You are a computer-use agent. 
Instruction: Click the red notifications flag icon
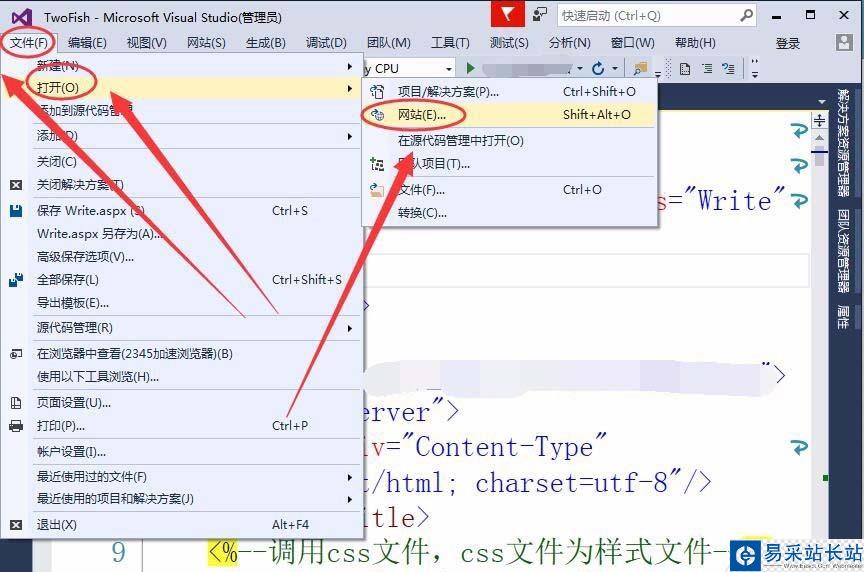click(x=507, y=14)
